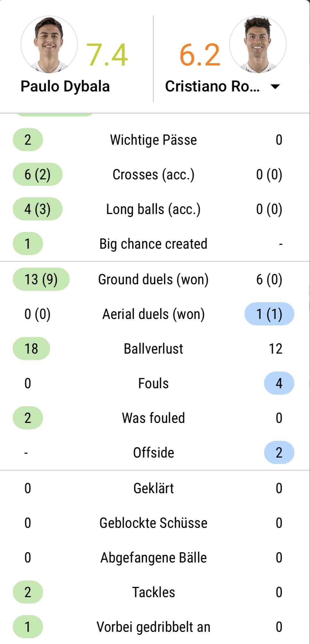Open Cristiano Ronaldo's profile photo
The height and width of the screenshot is (644, 310).
coord(258,44)
